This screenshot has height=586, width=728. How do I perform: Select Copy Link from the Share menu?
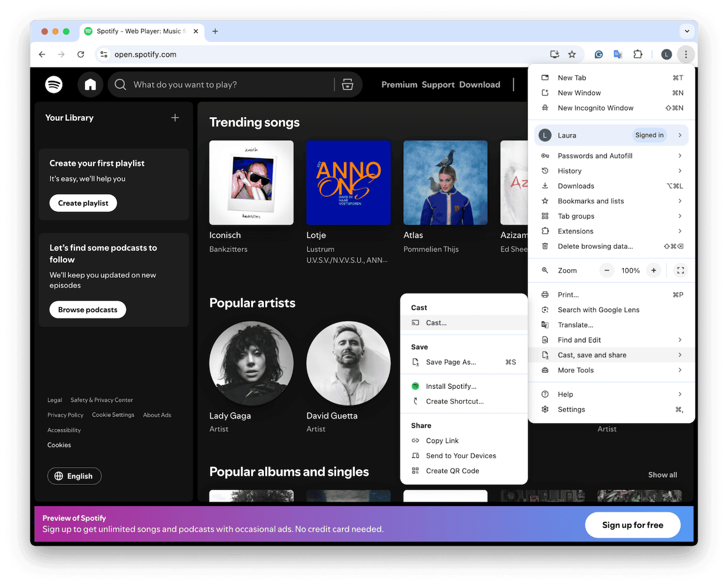pyautogui.click(x=442, y=440)
